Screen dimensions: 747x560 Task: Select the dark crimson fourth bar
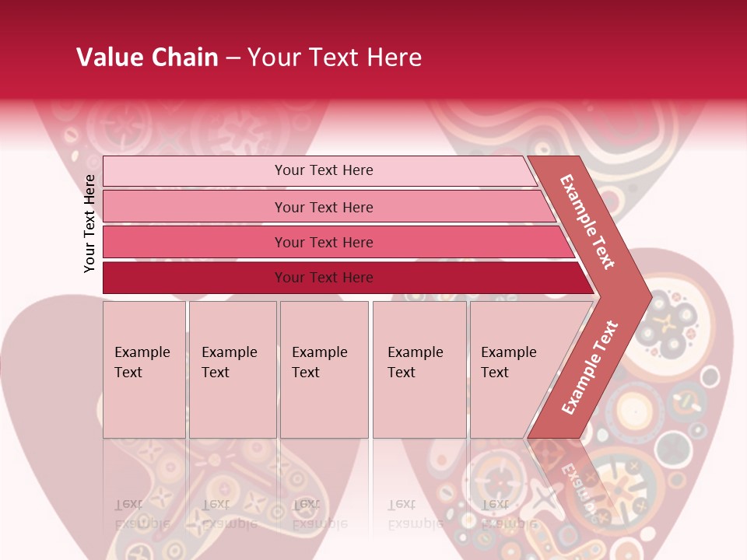tap(348, 278)
